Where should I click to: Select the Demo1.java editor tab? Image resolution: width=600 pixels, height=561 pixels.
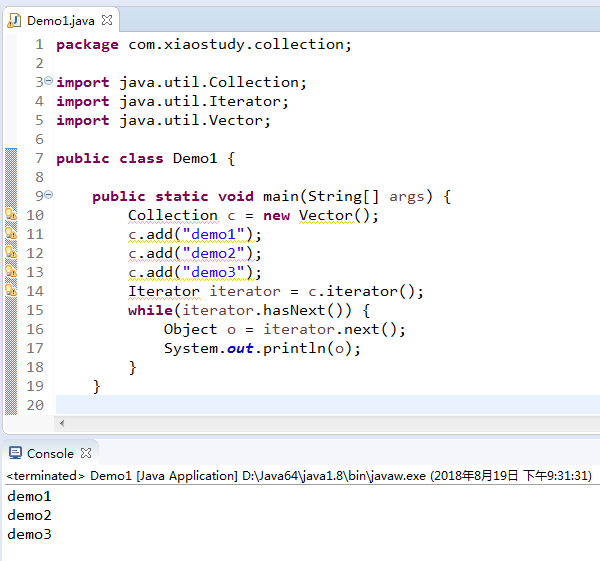pyautogui.click(x=60, y=21)
